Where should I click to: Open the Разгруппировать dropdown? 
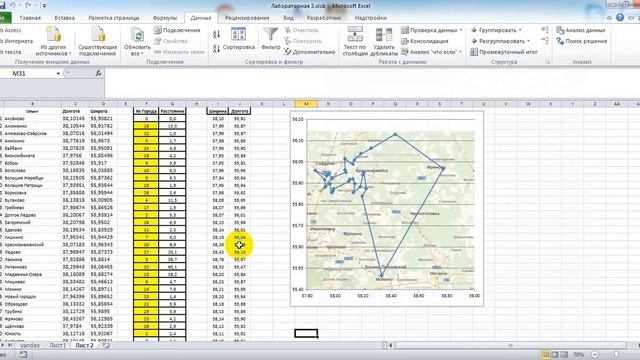tap(500, 41)
